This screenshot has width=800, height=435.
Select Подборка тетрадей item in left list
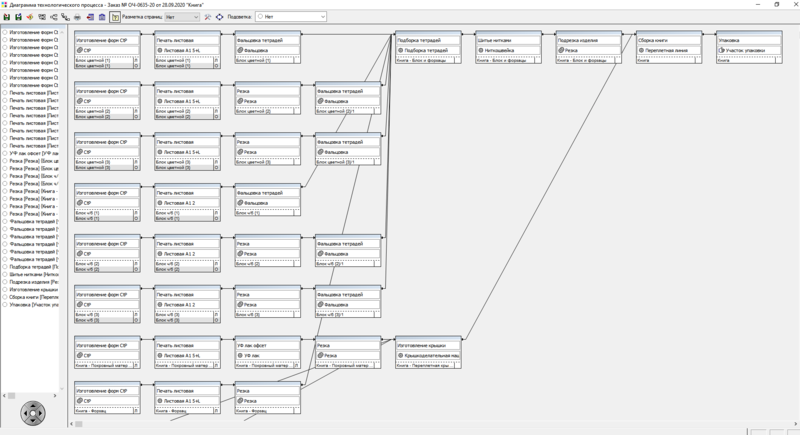click(x=34, y=267)
